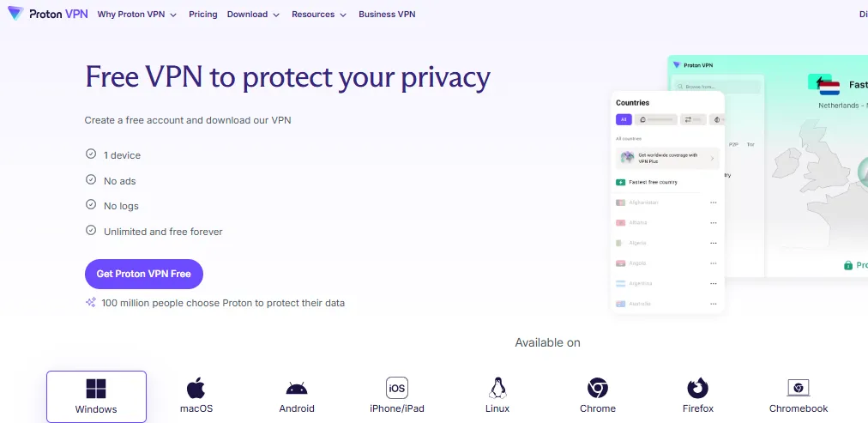Click the VPN Plus worldwide coverage banner
This screenshot has height=423, width=868.
pos(667,158)
